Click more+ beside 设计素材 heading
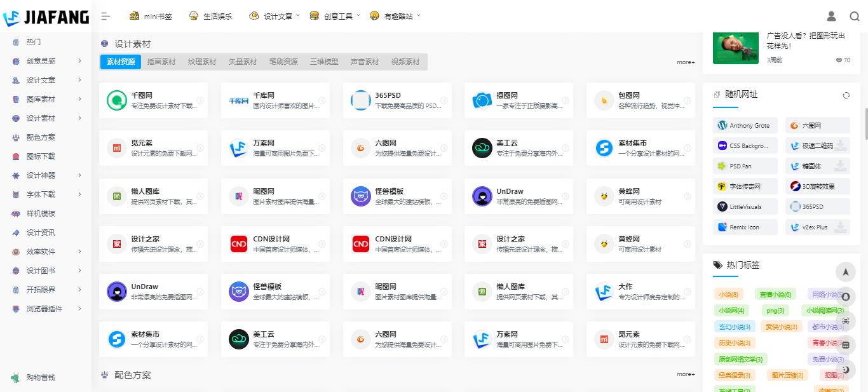The width and height of the screenshot is (868, 392). tap(686, 62)
